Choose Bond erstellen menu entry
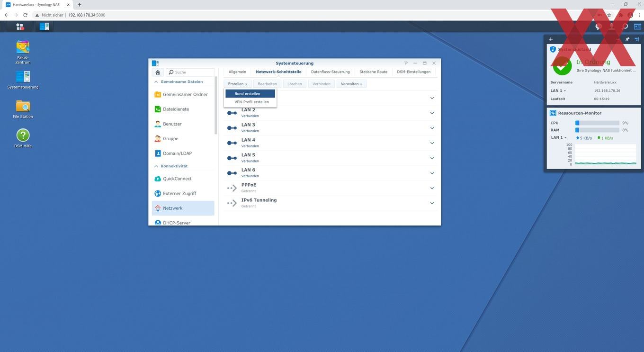Viewport: 644px width, 352px height. tap(250, 94)
